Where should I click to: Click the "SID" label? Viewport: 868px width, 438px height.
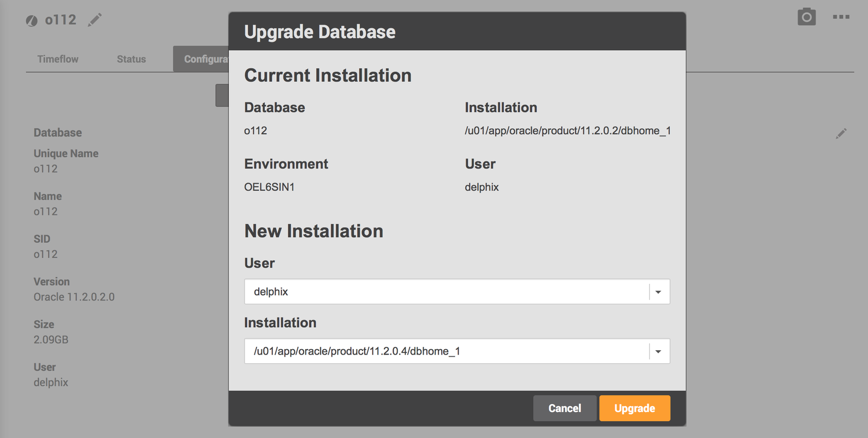tap(42, 239)
